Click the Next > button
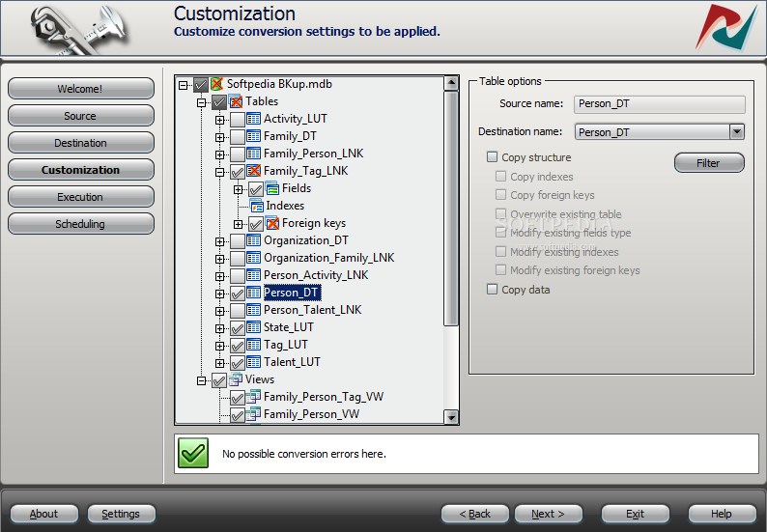Viewport: 767px width, 532px height. coord(549,514)
